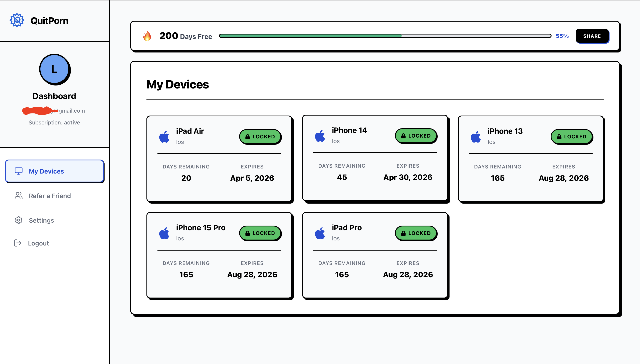
Task: Open Refer a Friend in the sidebar
Action: (50, 196)
